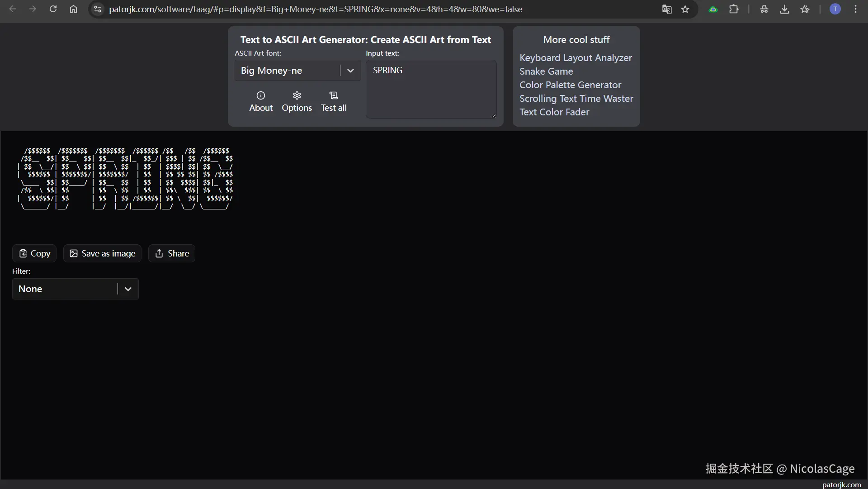The height and width of the screenshot is (489, 868).
Task: Open the browser downloads icon
Action: pyautogui.click(x=784, y=9)
